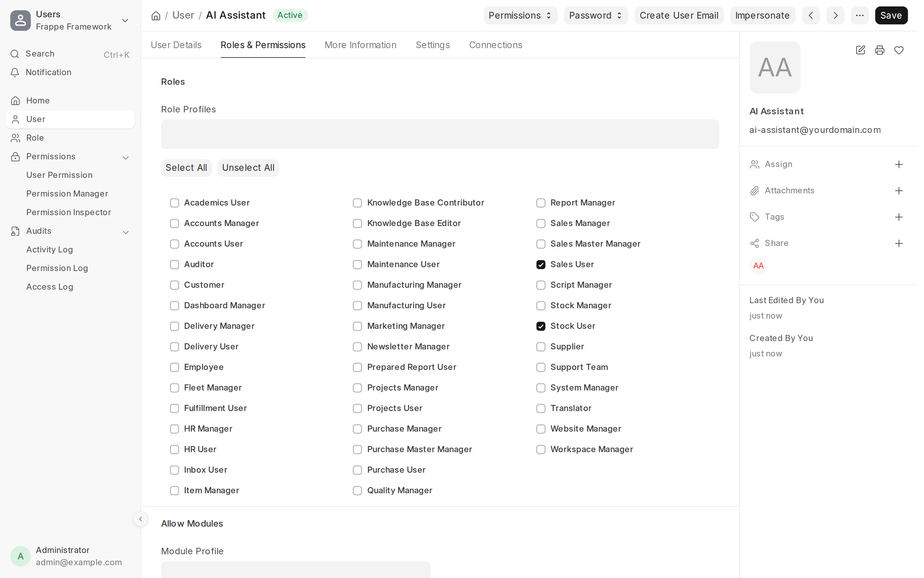Open Permission Inspector in sidebar
Screen dimensions: 924x578
click(x=69, y=213)
